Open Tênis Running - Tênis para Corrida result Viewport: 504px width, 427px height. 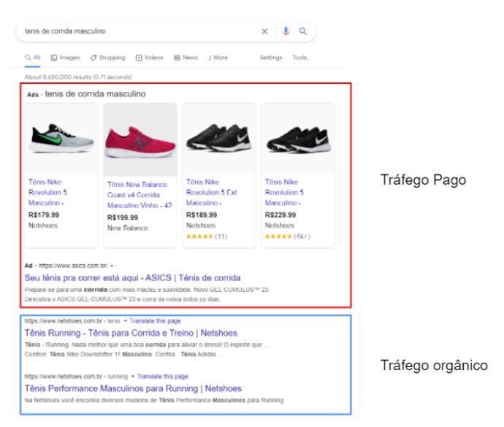[131, 333]
